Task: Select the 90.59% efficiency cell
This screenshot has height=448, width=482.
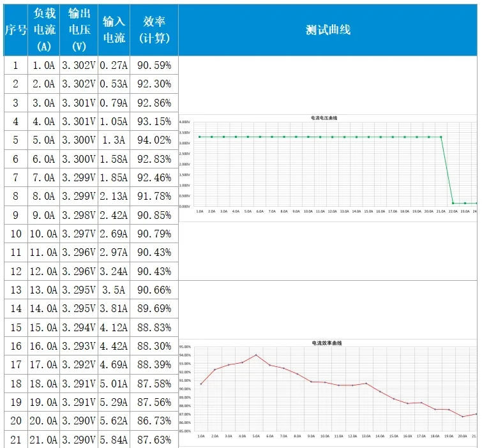Action: [154, 65]
